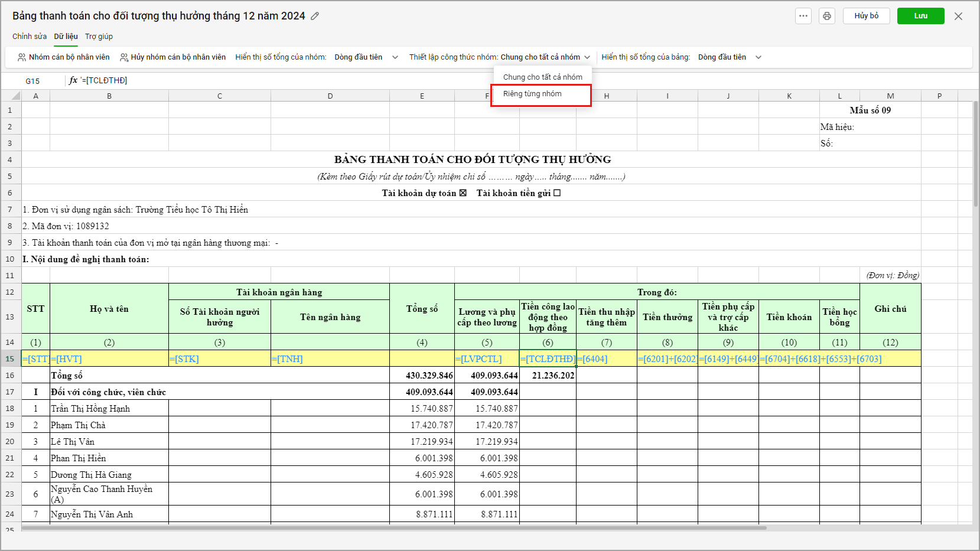Viewport: 980px width, 551px height.
Task: Select column B by its header
Action: [x=109, y=96]
